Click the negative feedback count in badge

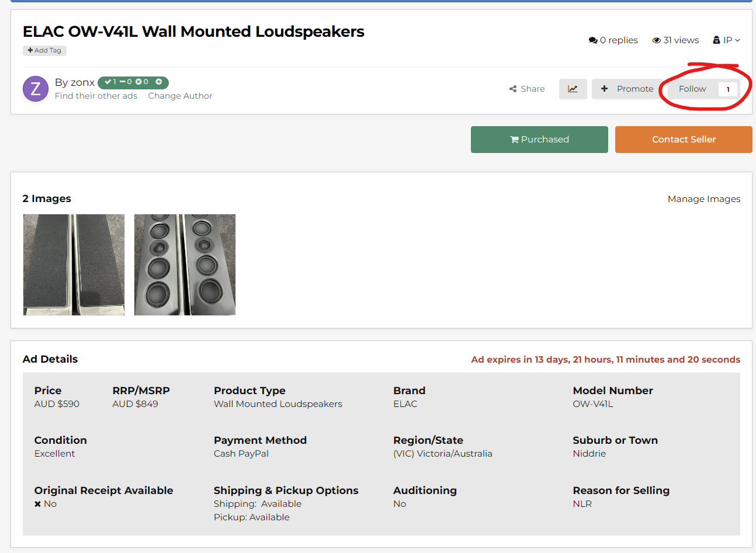pos(142,82)
